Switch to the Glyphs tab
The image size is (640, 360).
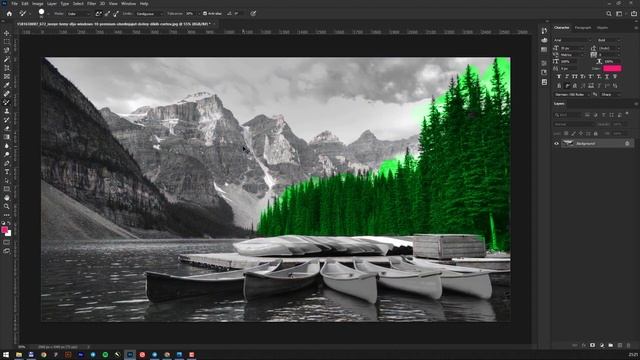[602, 28]
